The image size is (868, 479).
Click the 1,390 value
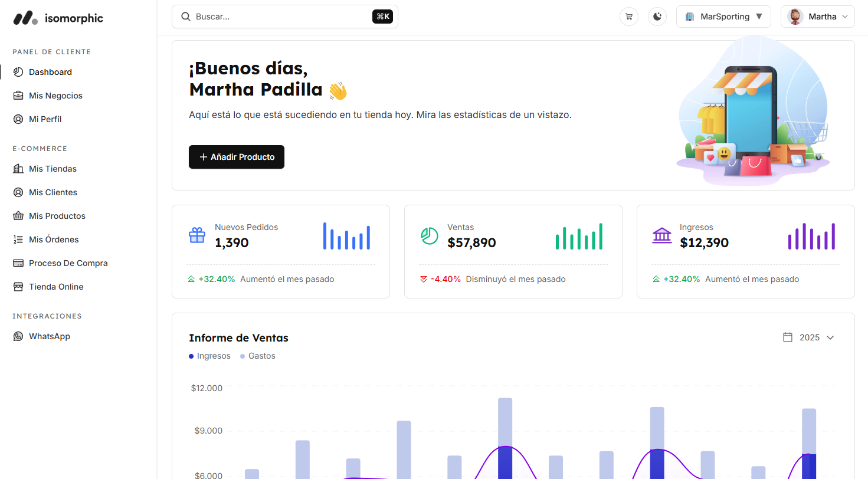point(232,242)
